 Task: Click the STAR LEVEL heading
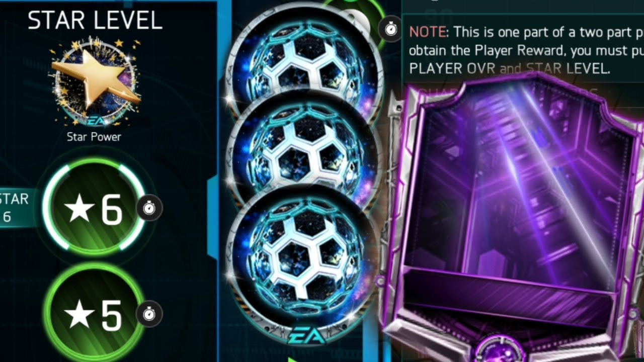point(95,21)
